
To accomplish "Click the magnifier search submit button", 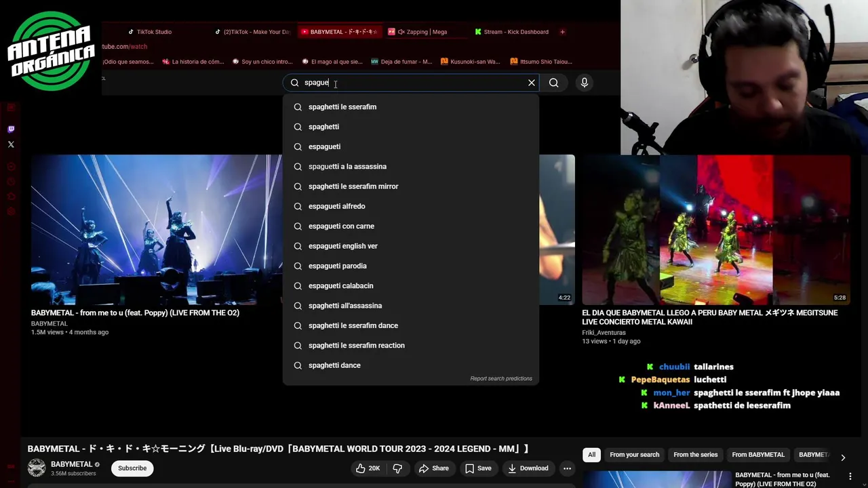I will coord(554,83).
